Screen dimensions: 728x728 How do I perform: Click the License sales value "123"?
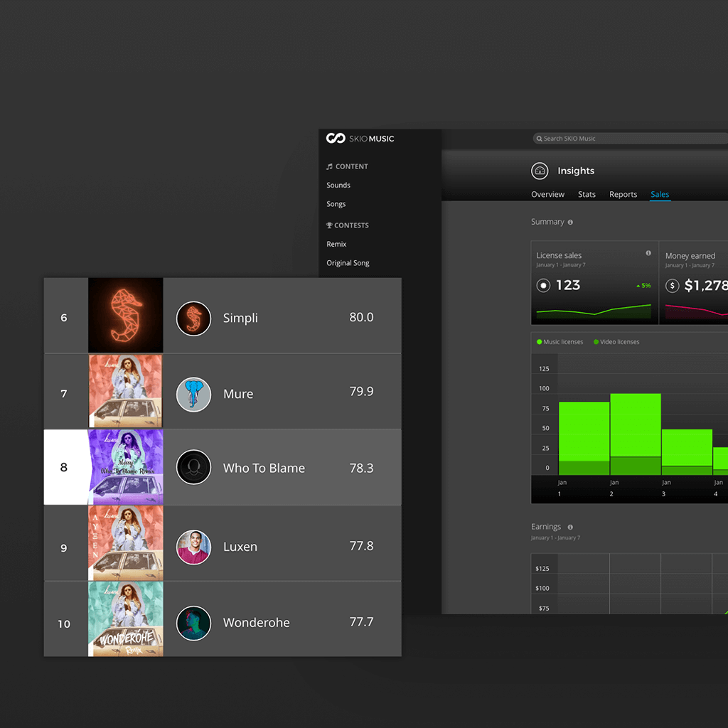click(x=568, y=285)
